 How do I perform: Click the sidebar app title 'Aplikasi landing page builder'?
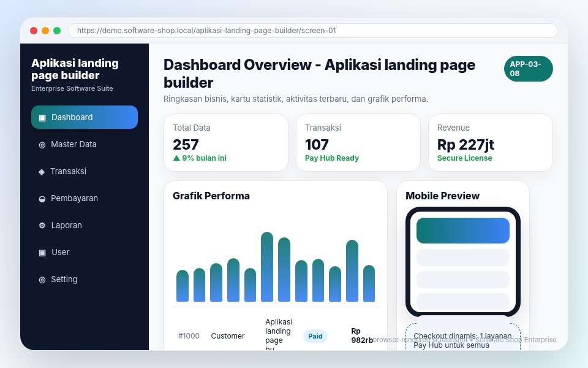coord(75,69)
